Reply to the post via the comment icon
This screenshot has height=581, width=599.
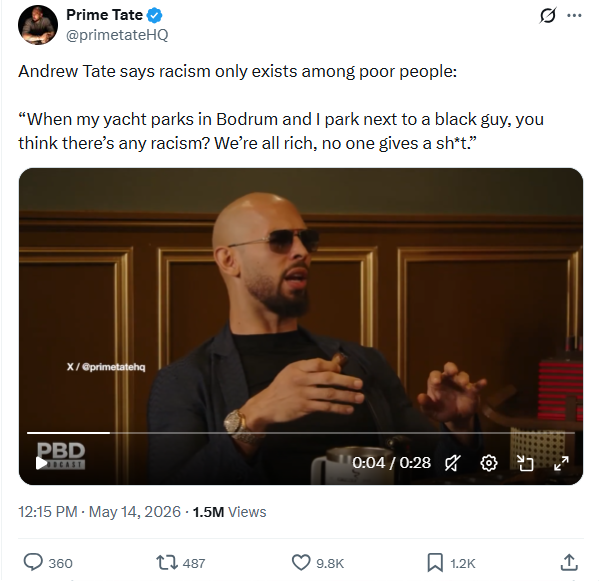pyautogui.click(x=33, y=562)
